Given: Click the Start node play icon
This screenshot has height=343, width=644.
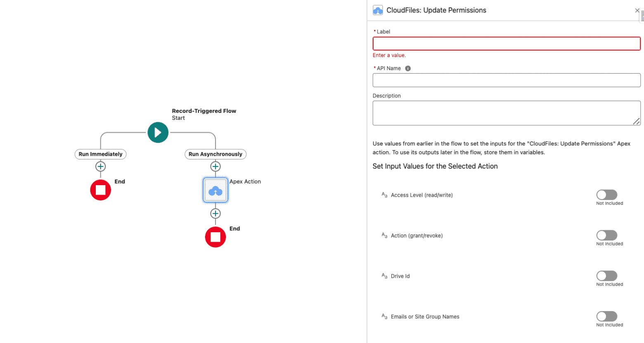Looking at the screenshot, I should point(158,132).
